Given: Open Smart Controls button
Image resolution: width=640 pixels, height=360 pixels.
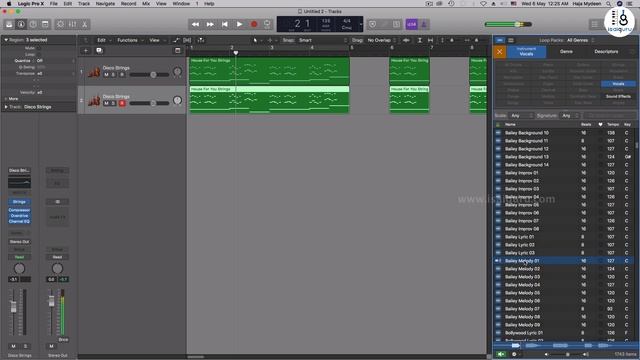Looking at the screenshot, I should [x=60, y=24].
